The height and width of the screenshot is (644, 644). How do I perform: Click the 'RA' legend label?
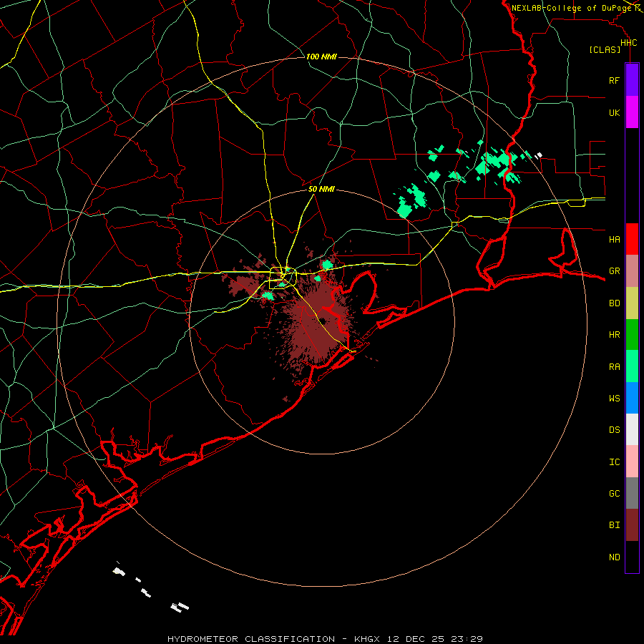(614, 366)
